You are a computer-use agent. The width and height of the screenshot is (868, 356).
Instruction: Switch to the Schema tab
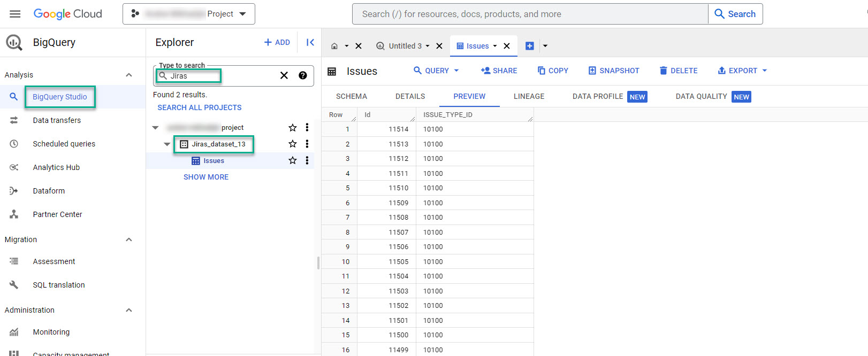[x=351, y=96]
